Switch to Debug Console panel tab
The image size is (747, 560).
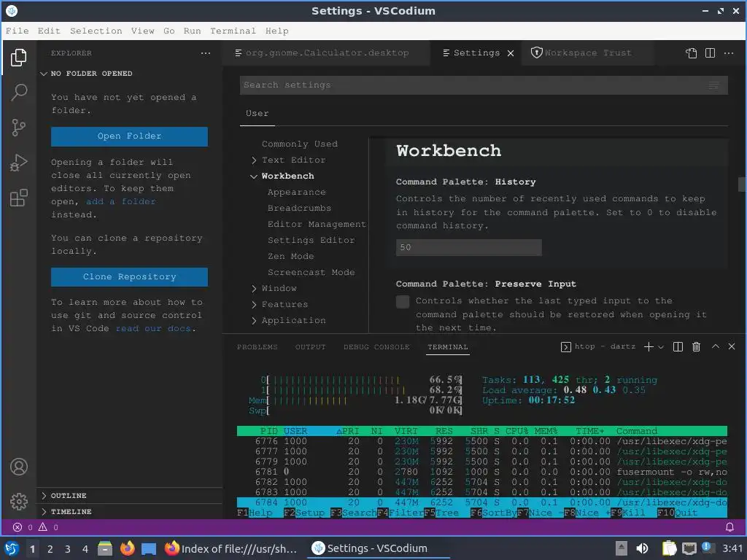click(376, 347)
